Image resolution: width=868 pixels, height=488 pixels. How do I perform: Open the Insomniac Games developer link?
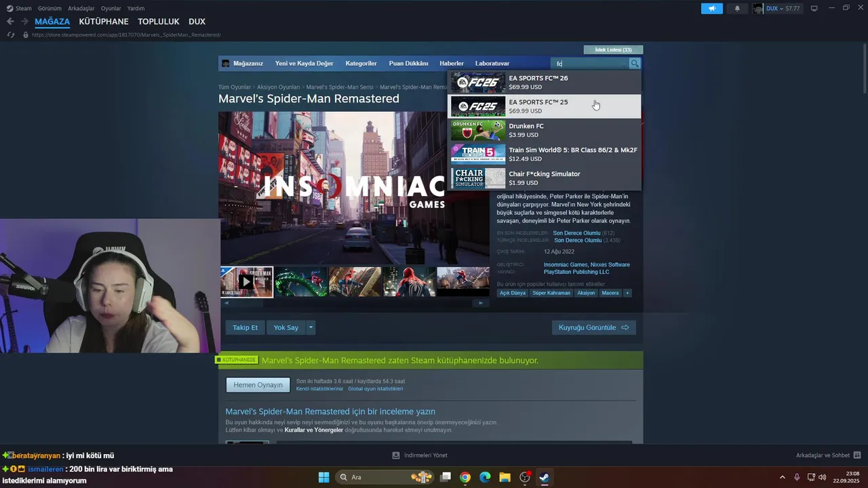pyautogui.click(x=566, y=264)
